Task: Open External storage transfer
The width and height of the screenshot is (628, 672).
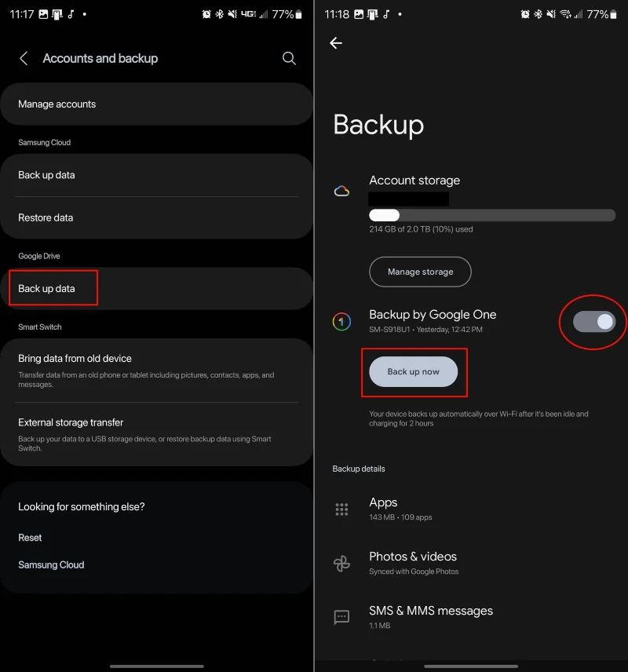Action: coord(156,434)
